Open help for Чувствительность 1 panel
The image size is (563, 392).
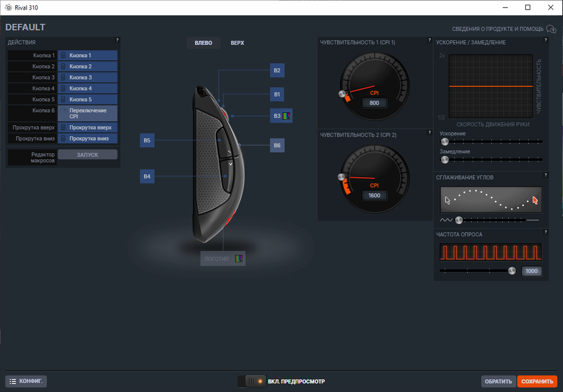pos(429,40)
